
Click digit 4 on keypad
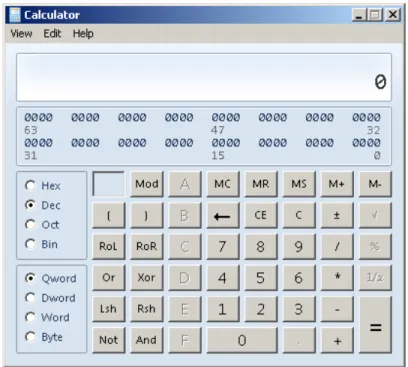point(223,278)
